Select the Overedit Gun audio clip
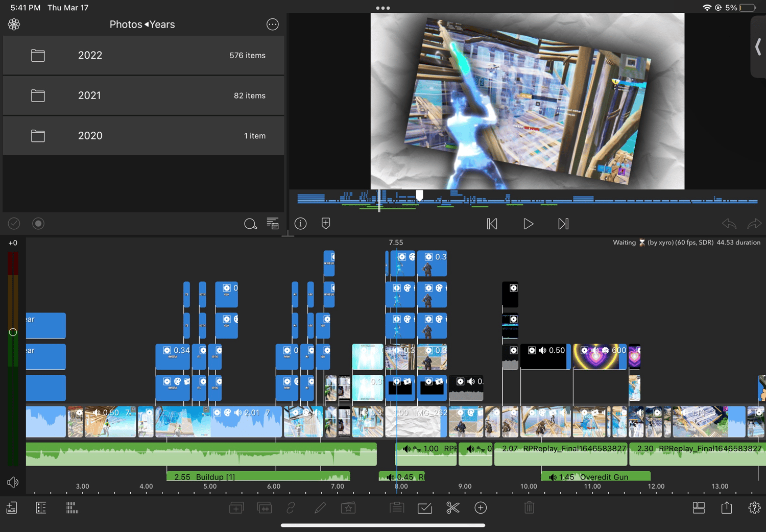766x532 pixels. (x=596, y=476)
